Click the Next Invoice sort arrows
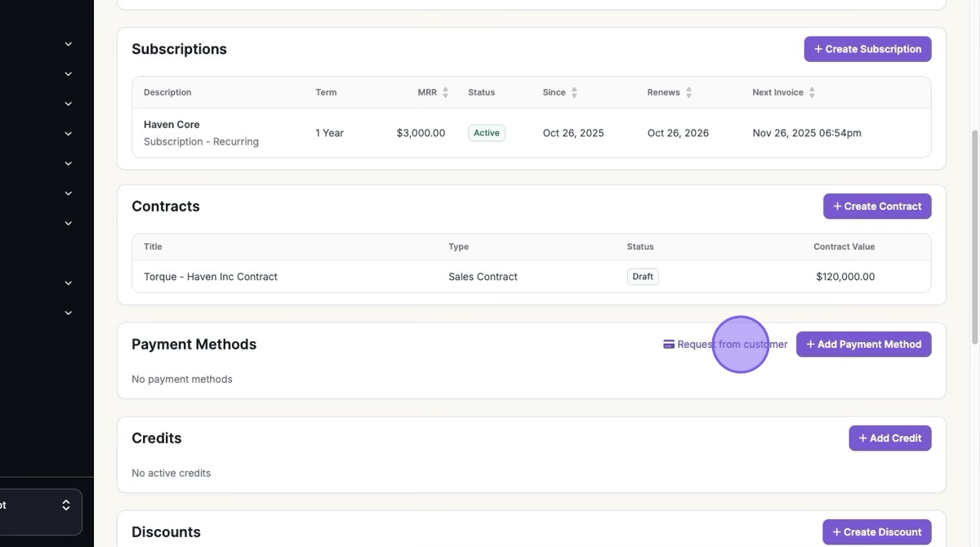This screenshot has height=547, width=980. (x=812, y=92)
